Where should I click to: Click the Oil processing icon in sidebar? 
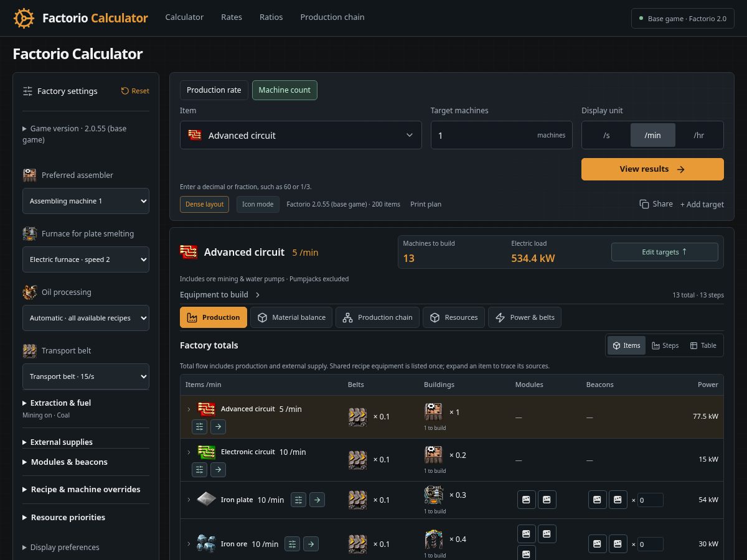pyautogui.click(x=29, y=292)
